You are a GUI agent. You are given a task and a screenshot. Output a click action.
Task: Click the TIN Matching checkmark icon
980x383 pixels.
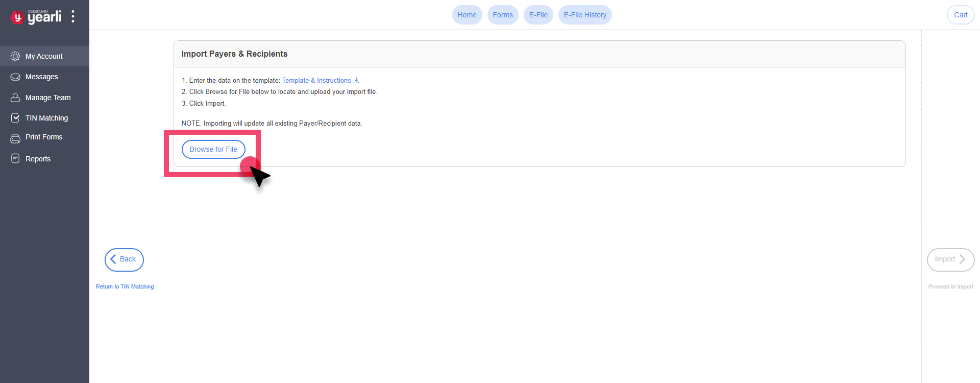[x=15, y=118]
